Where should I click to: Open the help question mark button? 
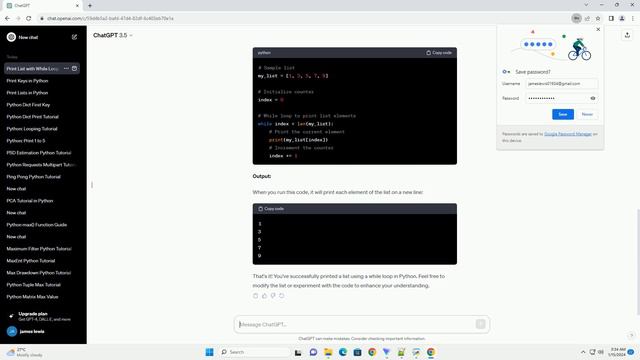[x=631, y=335]
